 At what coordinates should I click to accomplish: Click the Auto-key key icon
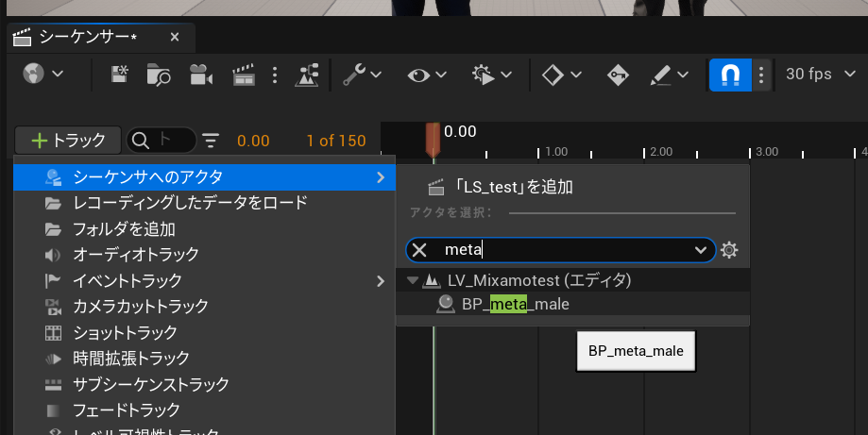point(618,75)
